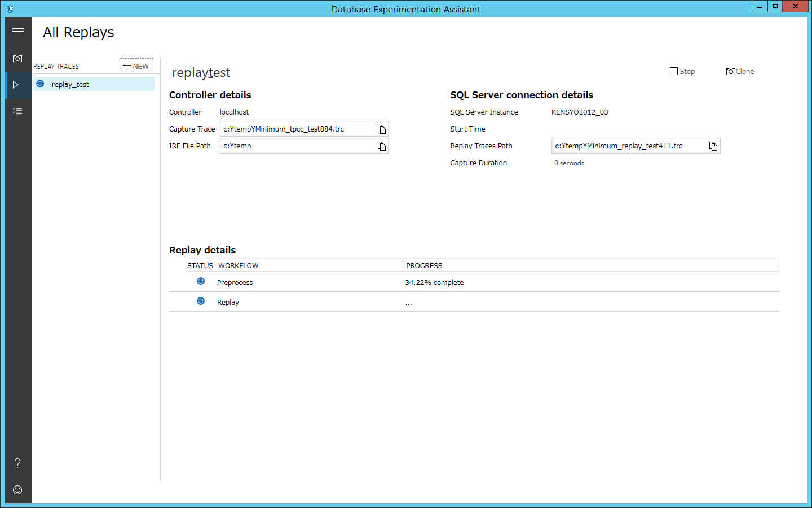Click the WORKFLOW column header

coord(309,265)
